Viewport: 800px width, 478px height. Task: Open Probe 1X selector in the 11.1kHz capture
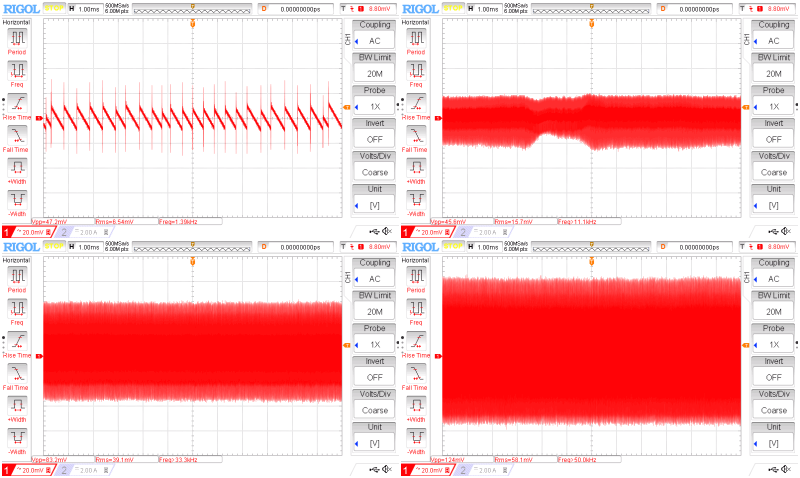coord(774,100)
